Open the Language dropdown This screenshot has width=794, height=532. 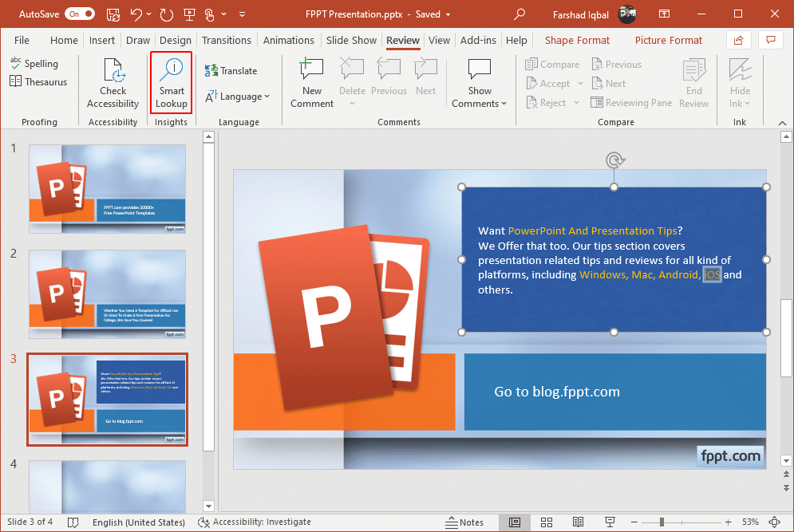238,97
